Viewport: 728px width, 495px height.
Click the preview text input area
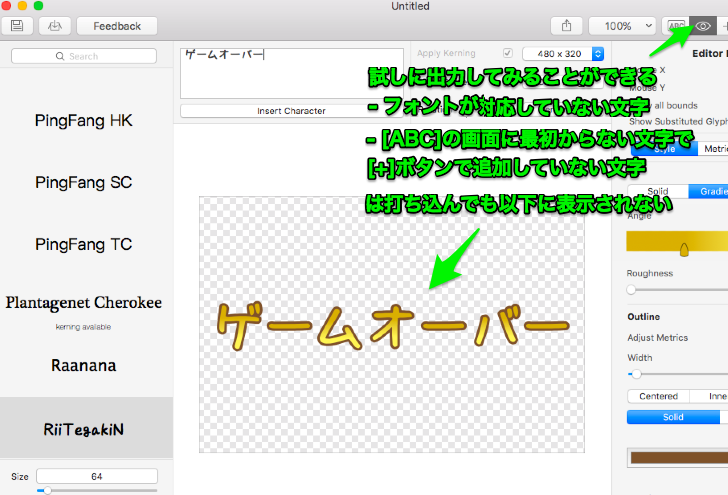point(292,73)
